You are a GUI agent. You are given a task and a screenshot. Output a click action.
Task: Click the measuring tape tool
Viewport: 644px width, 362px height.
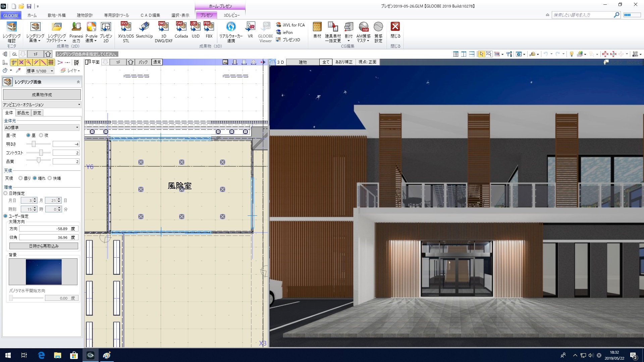[x=532, y=54]
